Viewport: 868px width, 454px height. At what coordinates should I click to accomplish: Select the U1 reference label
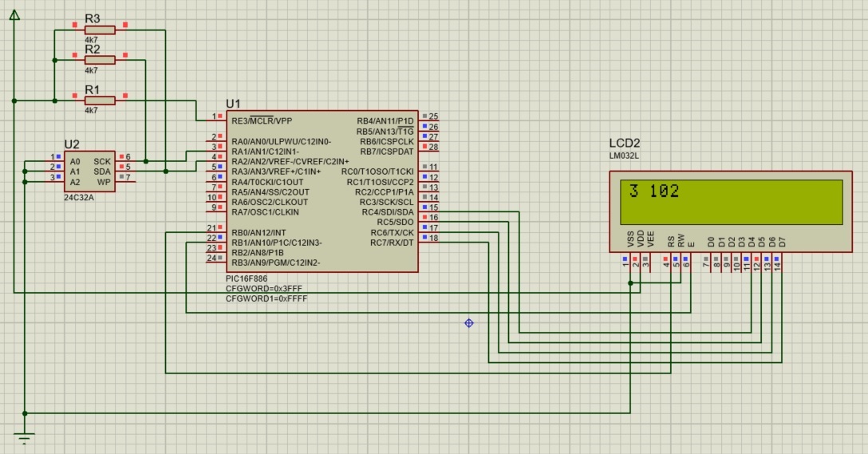[233, 104]
